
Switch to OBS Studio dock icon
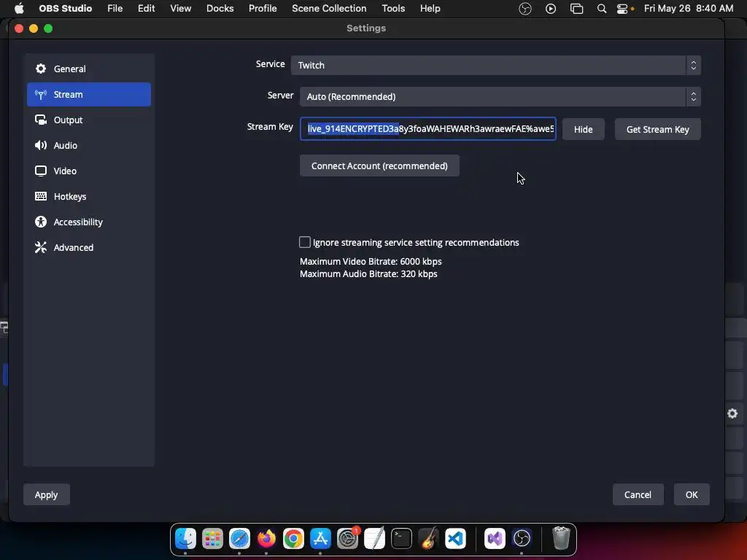[522, 539]
